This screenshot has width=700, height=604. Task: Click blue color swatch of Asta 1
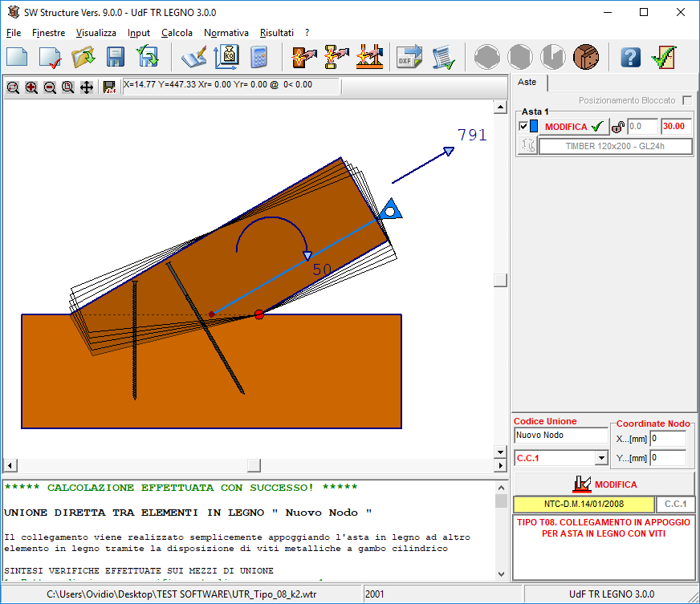tap(534, 126)
